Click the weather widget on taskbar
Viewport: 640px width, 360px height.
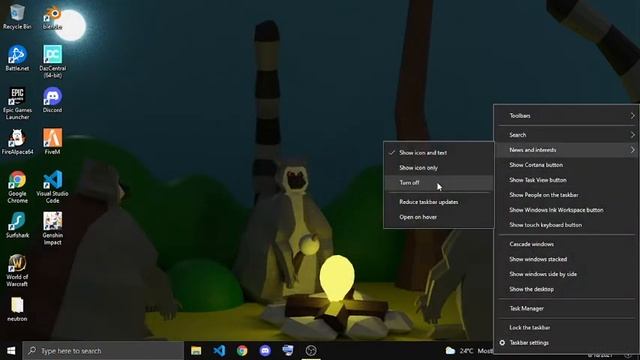[469, 351]
